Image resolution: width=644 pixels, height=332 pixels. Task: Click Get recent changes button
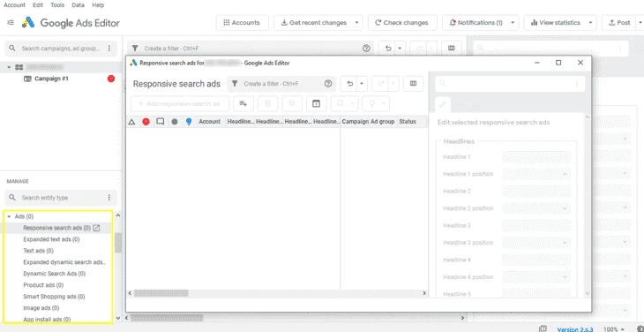coord(314,23)
